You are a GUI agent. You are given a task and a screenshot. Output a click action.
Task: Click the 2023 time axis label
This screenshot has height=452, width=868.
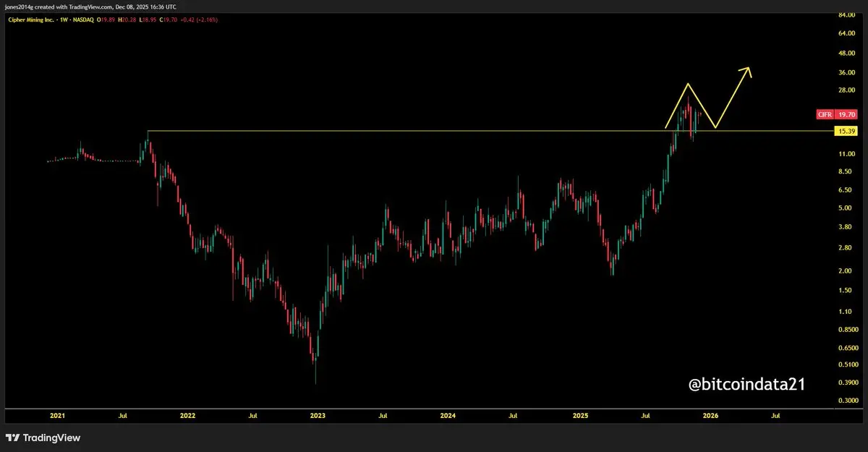[x=318, y=416]
